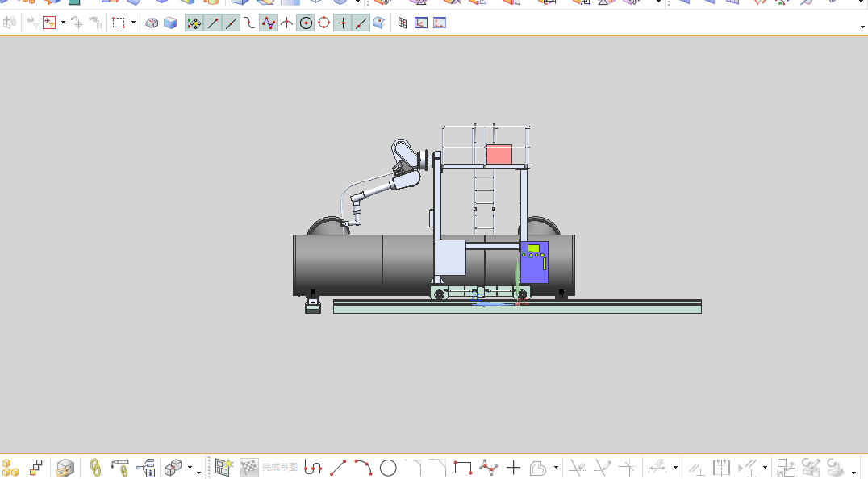Select the Point sketch tool
The width and height of the screenshot is (868, 479).
point(513,468)
